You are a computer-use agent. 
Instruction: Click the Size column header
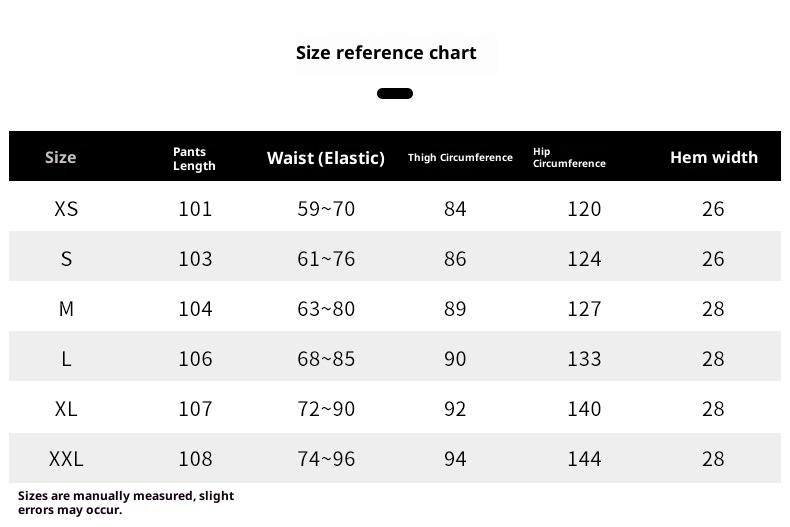[60, 157]
